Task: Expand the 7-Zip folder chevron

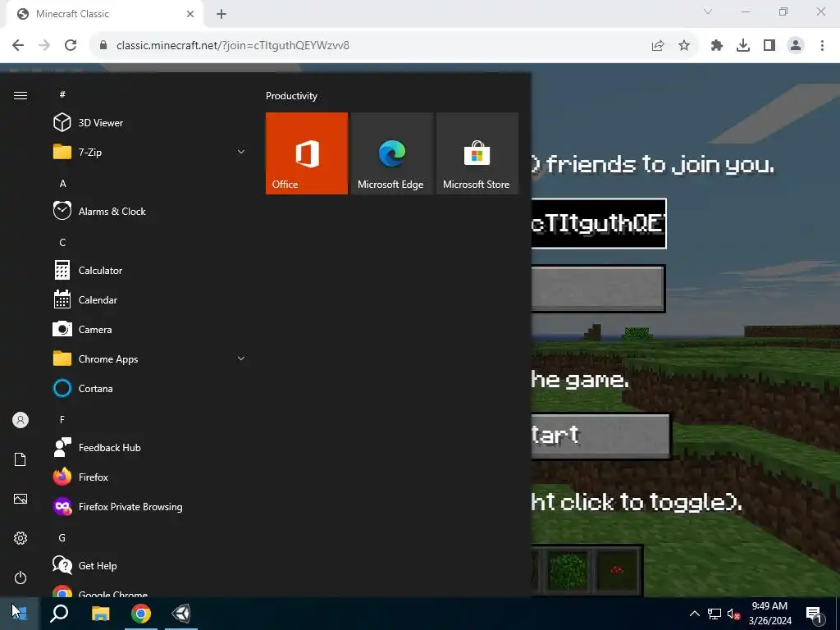Action: (241, 152)
